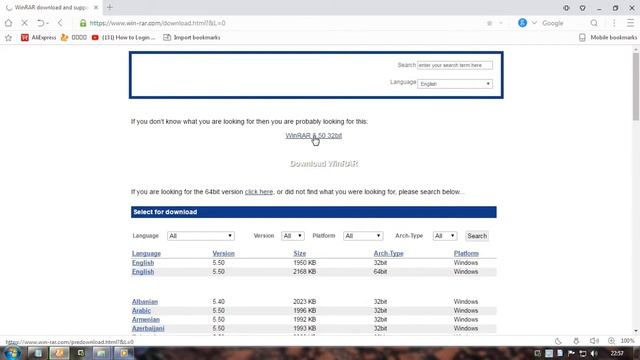Click the Download WinRAR button
This screenshot has width=640, height=360.
[324, 164]
